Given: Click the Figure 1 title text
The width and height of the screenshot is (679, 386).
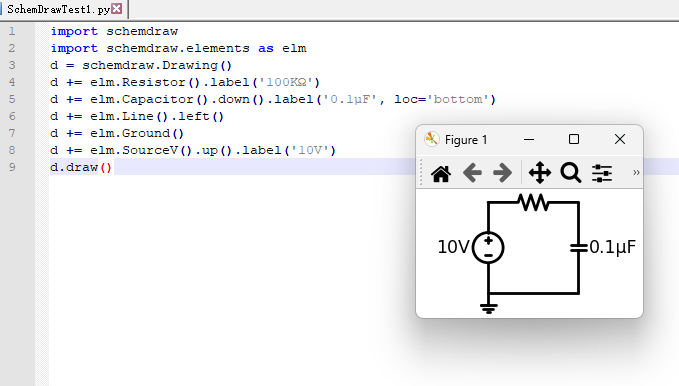Looking at the screenshot, I should click(466, 140).
